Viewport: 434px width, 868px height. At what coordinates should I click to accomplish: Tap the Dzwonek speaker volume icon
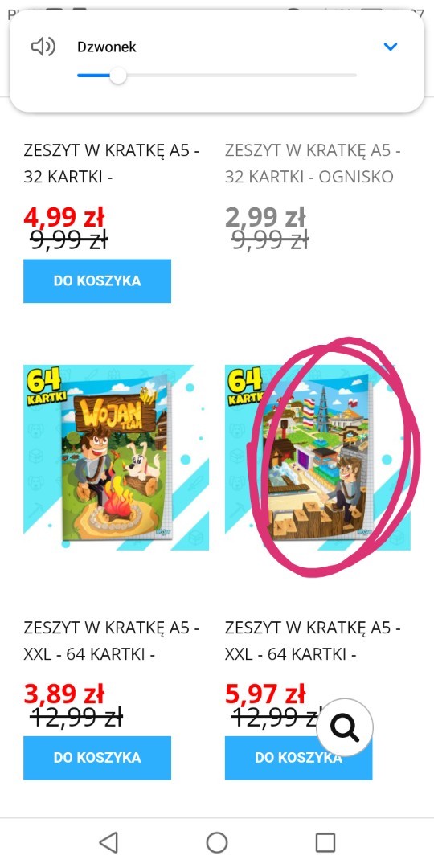pos(43,47)
